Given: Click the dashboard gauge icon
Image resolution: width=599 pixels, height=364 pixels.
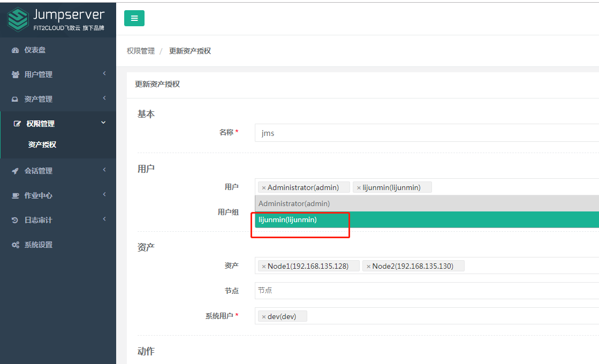Looking at the screenshot, I should (16, 50).
